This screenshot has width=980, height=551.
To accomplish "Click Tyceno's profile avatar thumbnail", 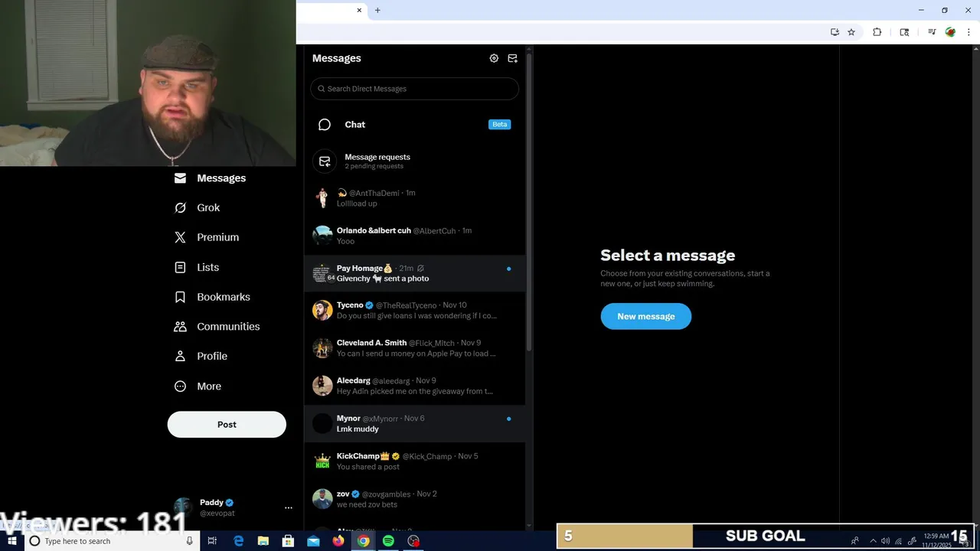I will tap(323, 311).
